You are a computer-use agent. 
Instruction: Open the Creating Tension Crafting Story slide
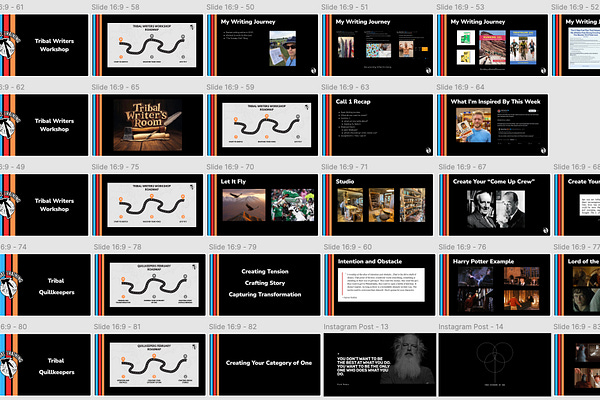click(265, 285)
